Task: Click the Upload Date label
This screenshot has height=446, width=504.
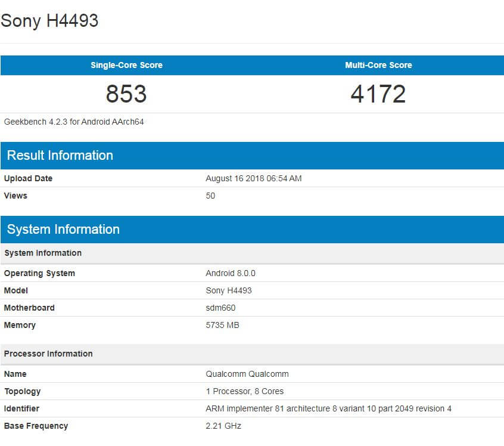Action: (27, 178)
